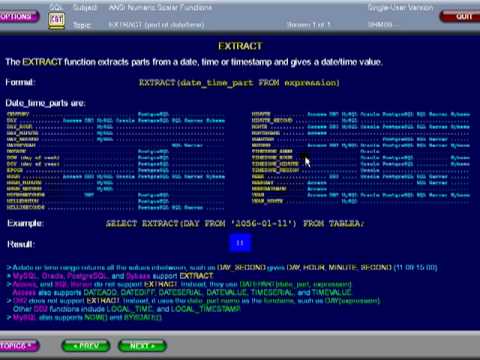Click the EXTRACT page heading
The height and width of the screenshot is (360, 480).
click(240, 46)
